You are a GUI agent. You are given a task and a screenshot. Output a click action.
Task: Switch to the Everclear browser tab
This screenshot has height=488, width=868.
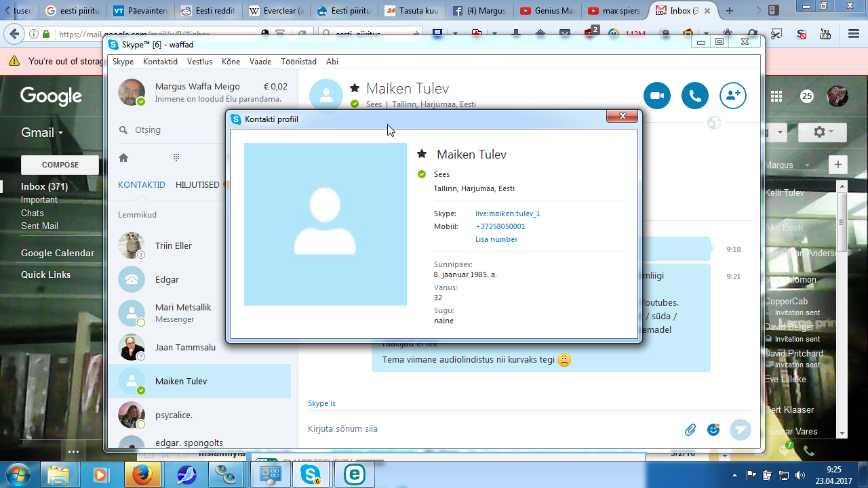point(276,11)
